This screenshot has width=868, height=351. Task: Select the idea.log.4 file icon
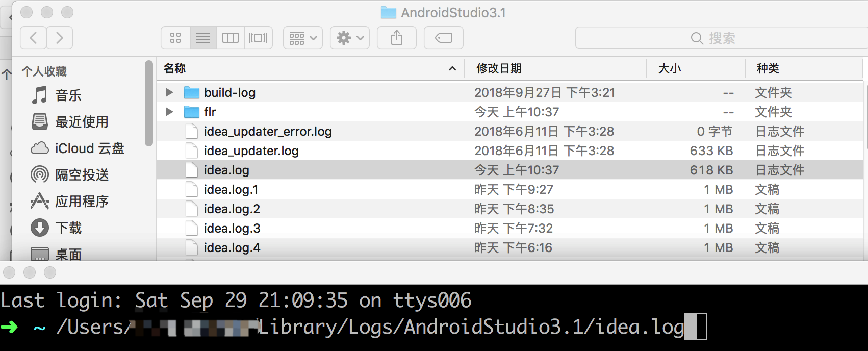point(192,247)
